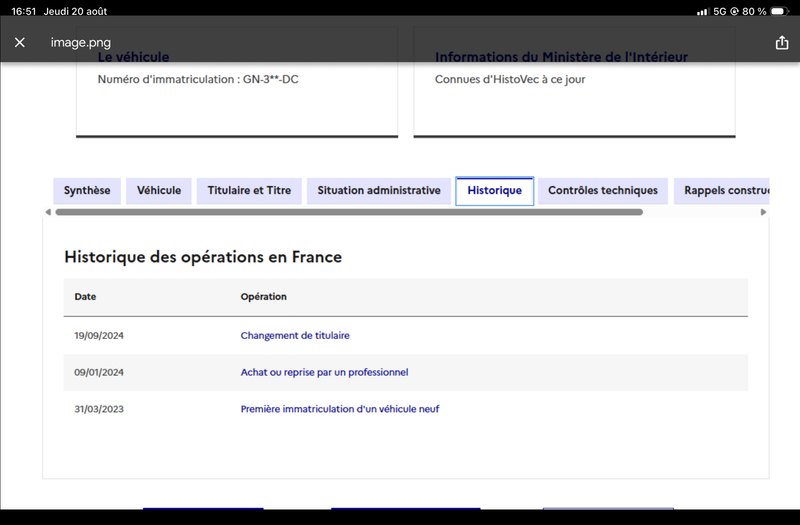Open the Contrôles techniques tab

[x=603, y=190]
